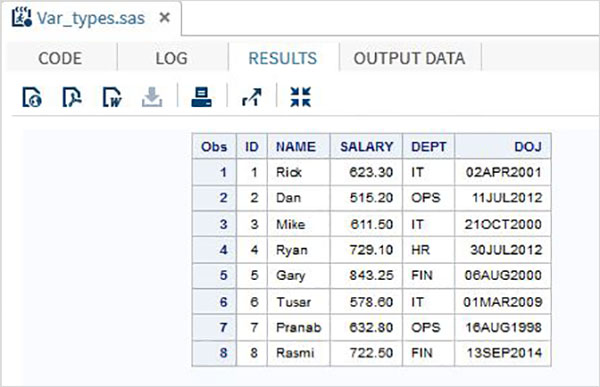This screenshot has height=387, width=600.
Task: Select the name cell Ryan
Action: click(298, 250)
